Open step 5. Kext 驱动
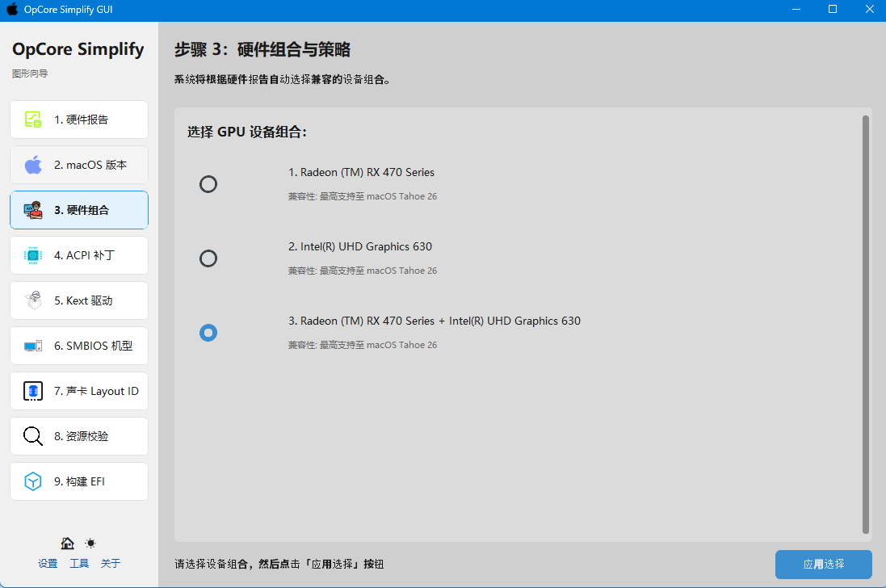Image resolution: width=886 pixels, height=588 pixels. click(79, 300)
